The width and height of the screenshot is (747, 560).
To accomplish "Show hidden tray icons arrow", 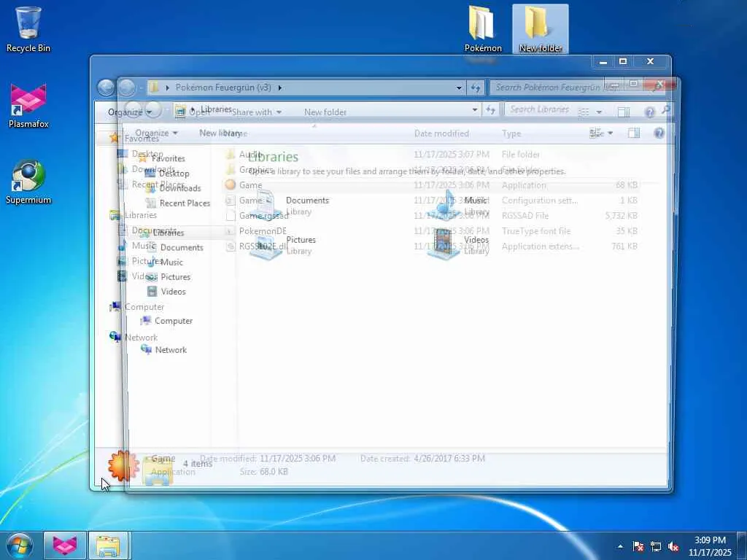I will tap(620, 546).
